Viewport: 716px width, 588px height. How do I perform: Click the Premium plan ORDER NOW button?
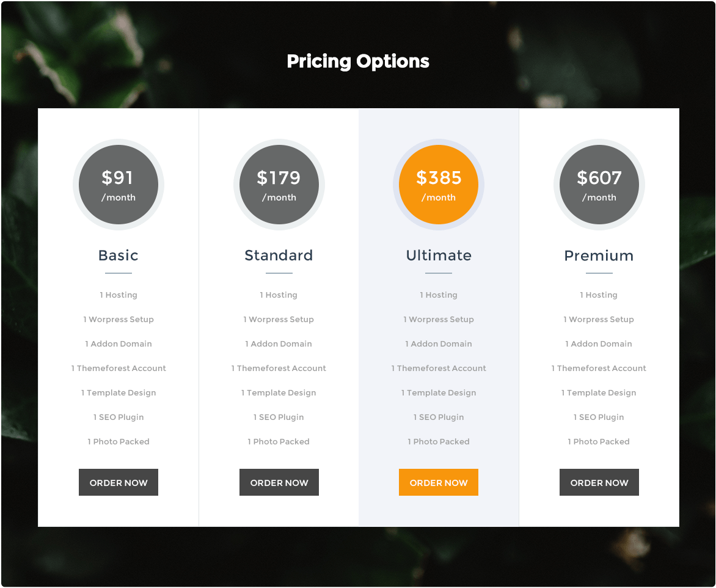tap(599, 482)
